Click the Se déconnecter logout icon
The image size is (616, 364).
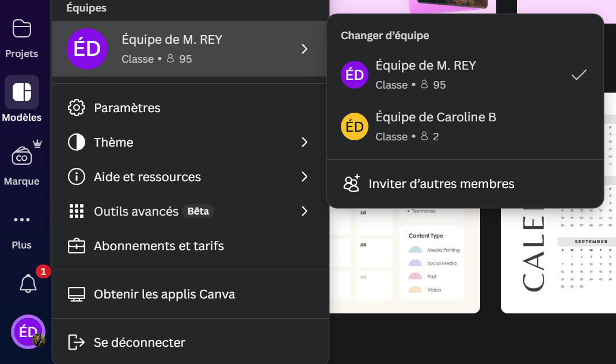pos(77,342)
